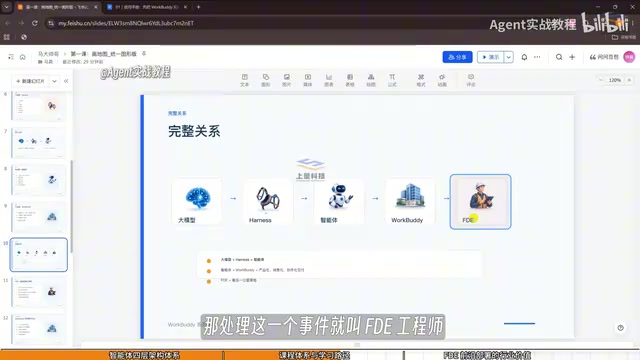Open the 绘图 (Diagram) tool
The width and height of the screenshot is (640, 360).
coord(371,80)
